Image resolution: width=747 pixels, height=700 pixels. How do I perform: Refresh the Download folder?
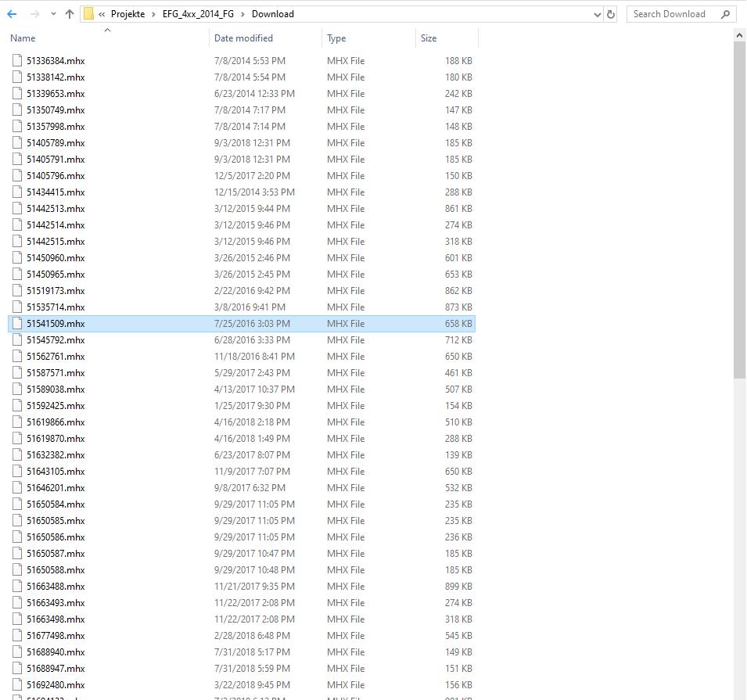(611, 15)
